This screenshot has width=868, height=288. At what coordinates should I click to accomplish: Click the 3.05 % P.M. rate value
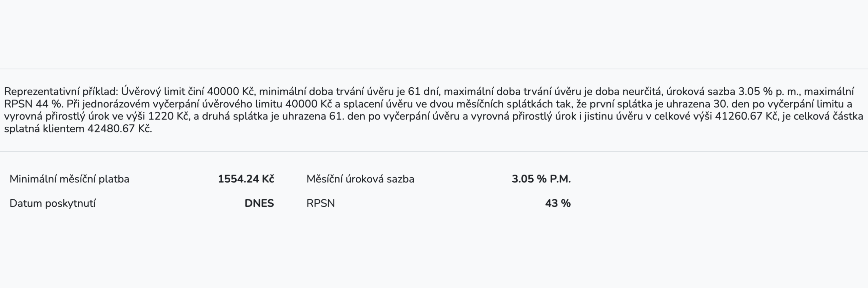coord(541,179)
